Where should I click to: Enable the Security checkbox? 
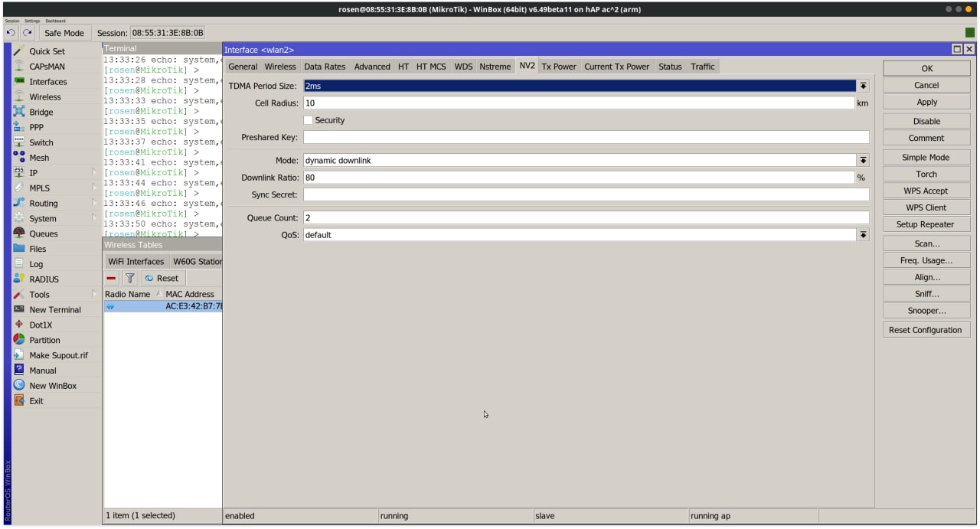(308, 120)
